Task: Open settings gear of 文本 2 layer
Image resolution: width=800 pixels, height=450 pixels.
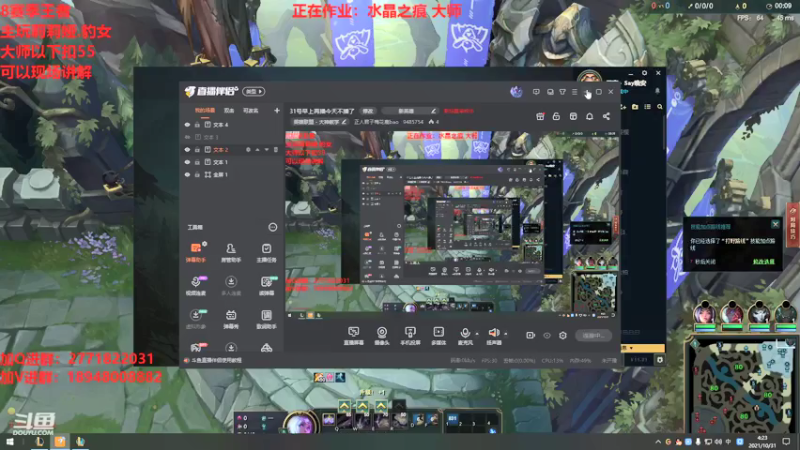Action: [248, 150]
